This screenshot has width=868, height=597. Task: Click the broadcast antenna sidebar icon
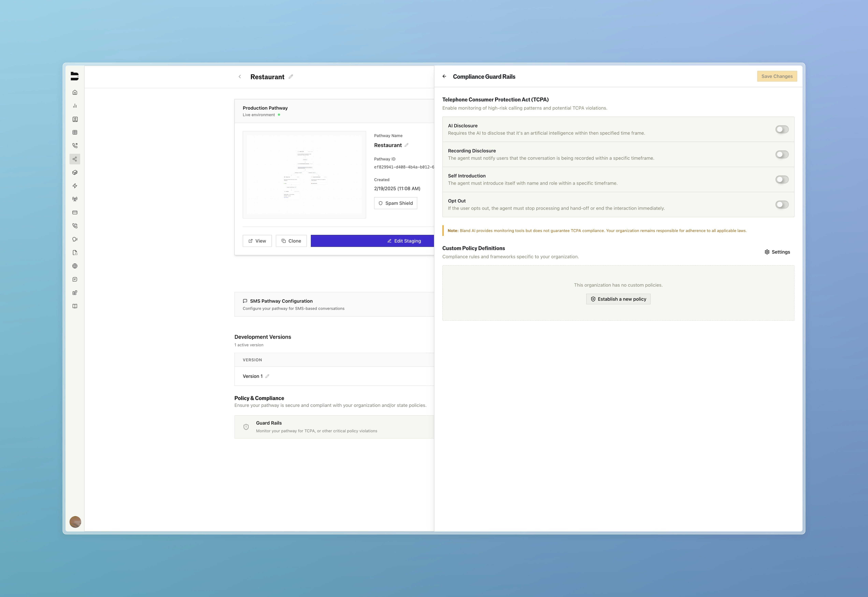pyautogui.click(x=75, y=199)
